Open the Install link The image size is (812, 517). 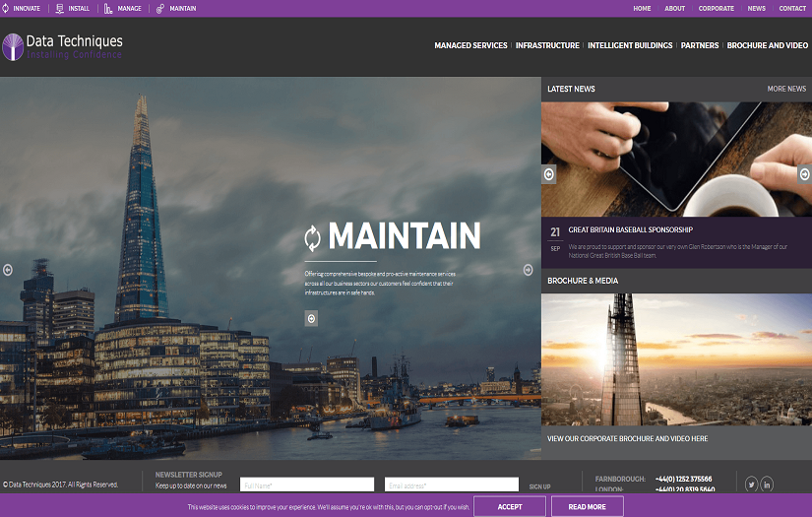click(x=79, y=8)
